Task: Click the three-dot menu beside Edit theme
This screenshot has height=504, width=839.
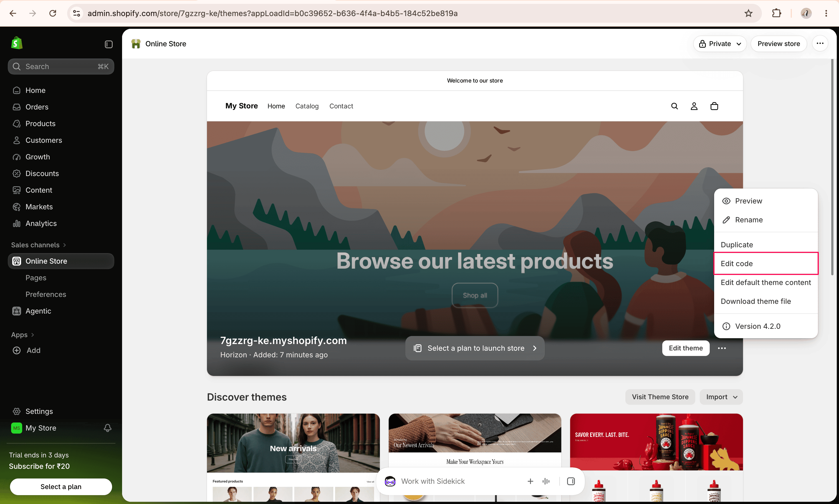Action: pos(722,348)
